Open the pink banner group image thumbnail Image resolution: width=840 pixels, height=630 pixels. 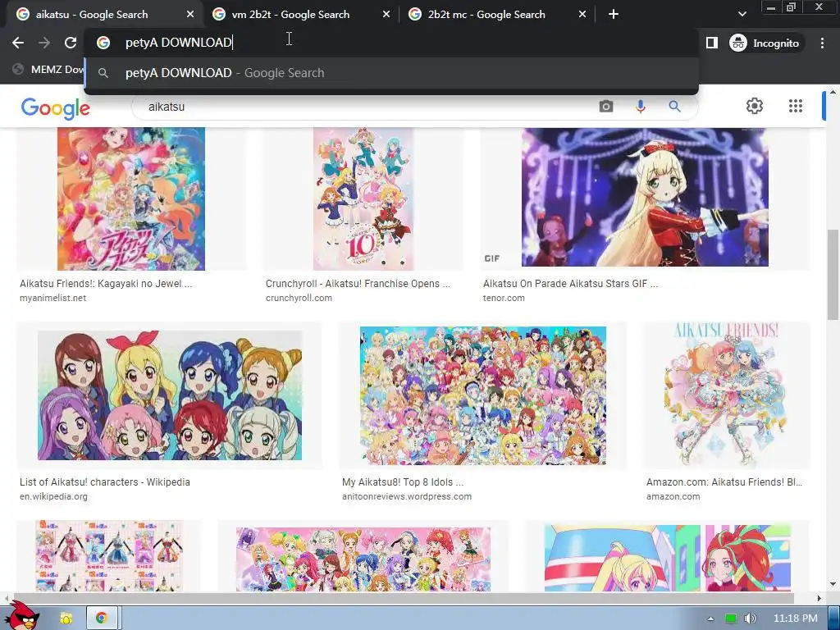363,559
